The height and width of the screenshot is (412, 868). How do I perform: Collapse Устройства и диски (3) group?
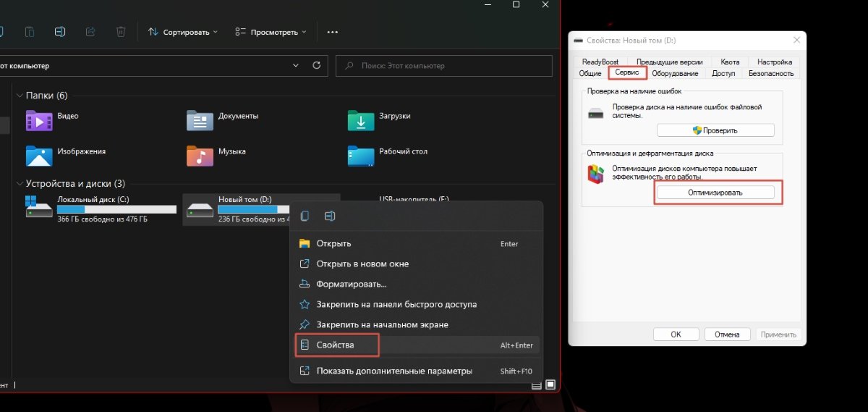point(19,184)
